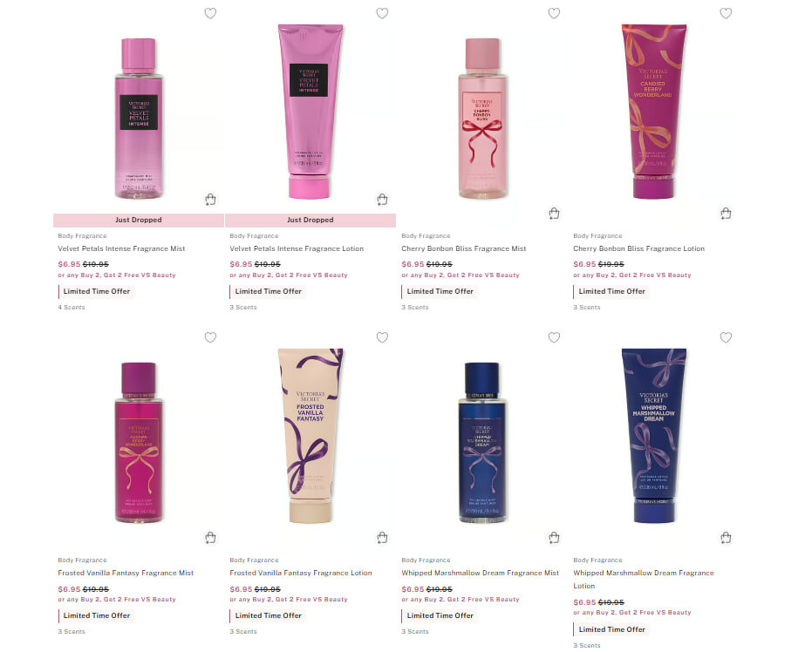Add Whipped Marshmallow Dream Lotion to bag
This screenshot has width=812, height=652.
pos(726,538)
